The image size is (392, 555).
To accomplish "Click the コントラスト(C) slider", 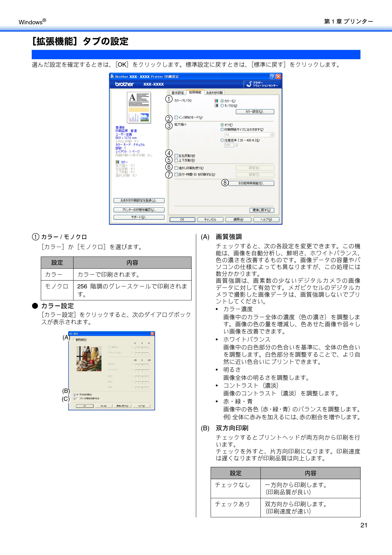I will click(142, 370).
